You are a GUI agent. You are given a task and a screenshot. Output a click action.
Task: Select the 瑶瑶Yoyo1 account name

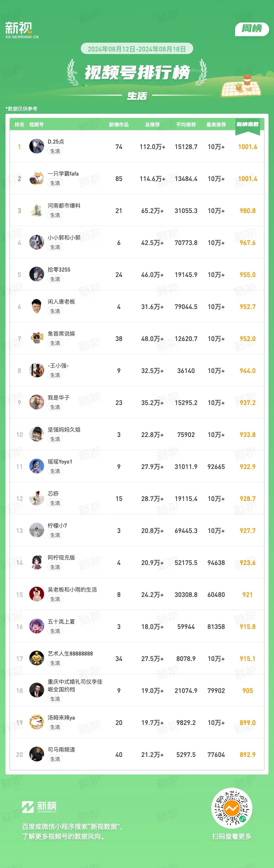[60, 462]
